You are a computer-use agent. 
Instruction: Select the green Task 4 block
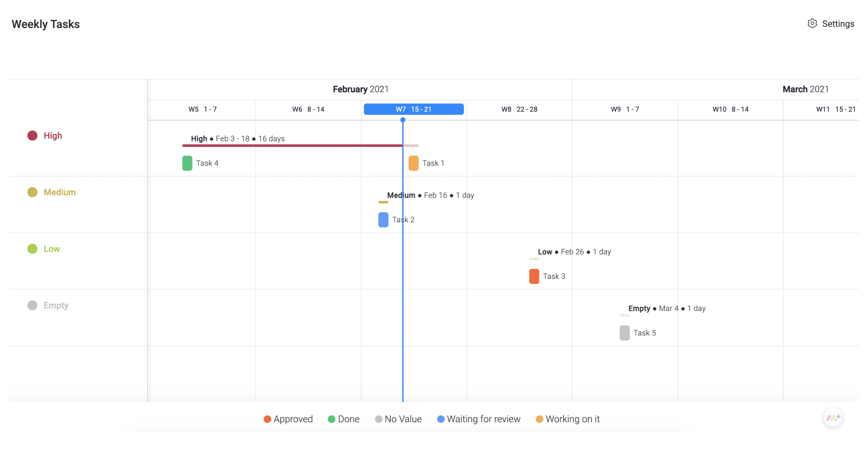187,163
